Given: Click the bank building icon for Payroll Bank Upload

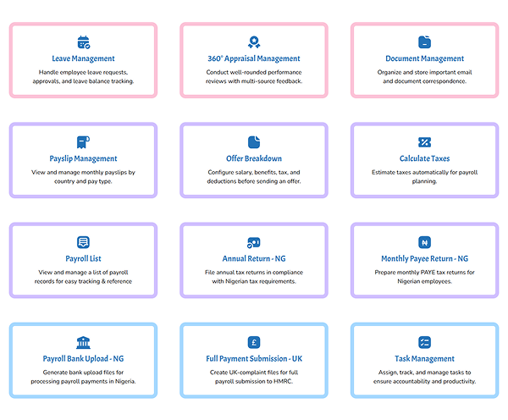Looking at the screenshot, I should tap(83, 342).
